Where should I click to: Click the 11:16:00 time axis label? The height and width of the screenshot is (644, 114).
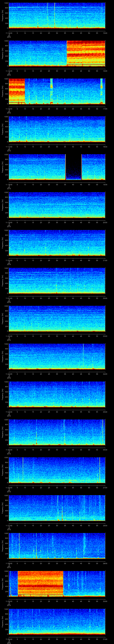coord(9,109)
